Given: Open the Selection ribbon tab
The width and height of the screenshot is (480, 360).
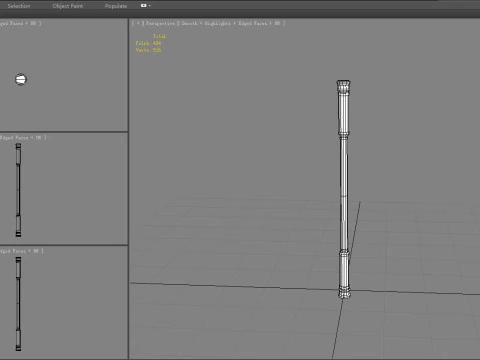Looking at the screenshot, I should coord(19,6).
